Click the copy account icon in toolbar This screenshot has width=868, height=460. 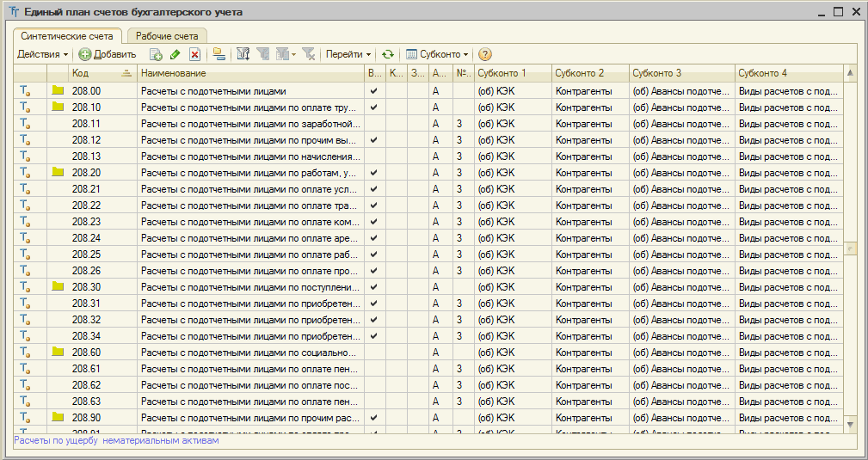pos(157,54)
